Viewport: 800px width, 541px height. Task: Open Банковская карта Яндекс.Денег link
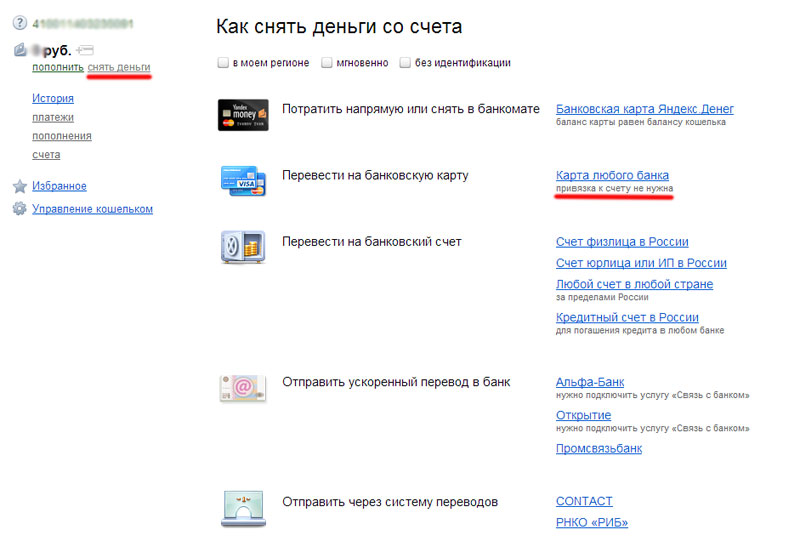(645, 109)
